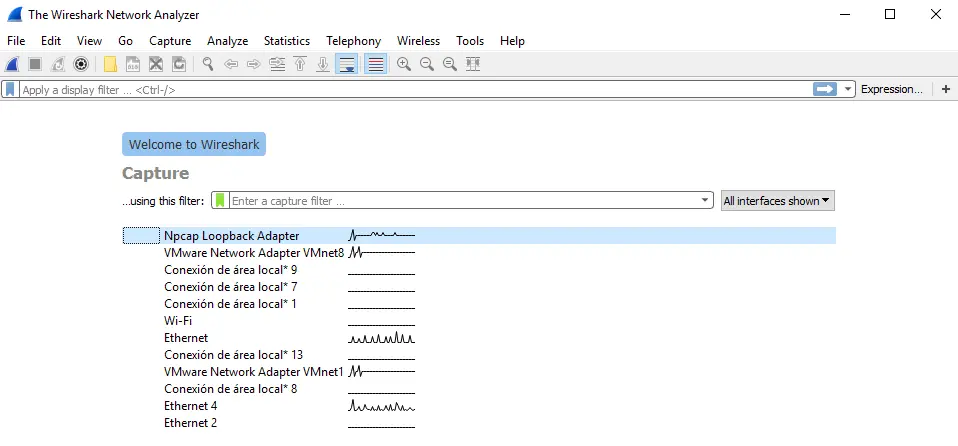Click the find packet magnifier icon
The width and height of the screenshot is (958, 446).
[208, 64]
